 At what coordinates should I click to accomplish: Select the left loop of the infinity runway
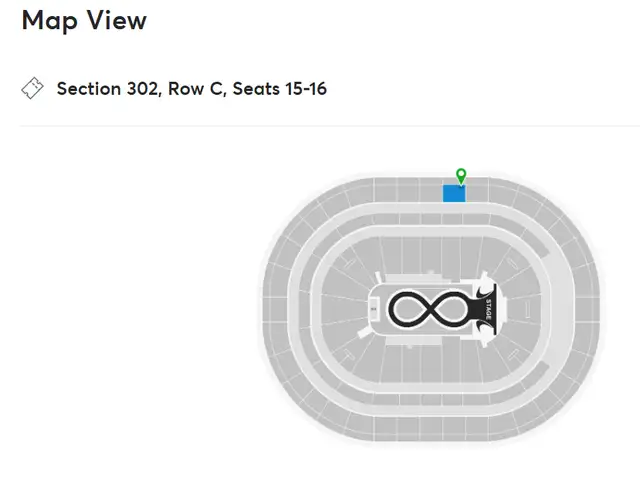[x=408, y=309]
